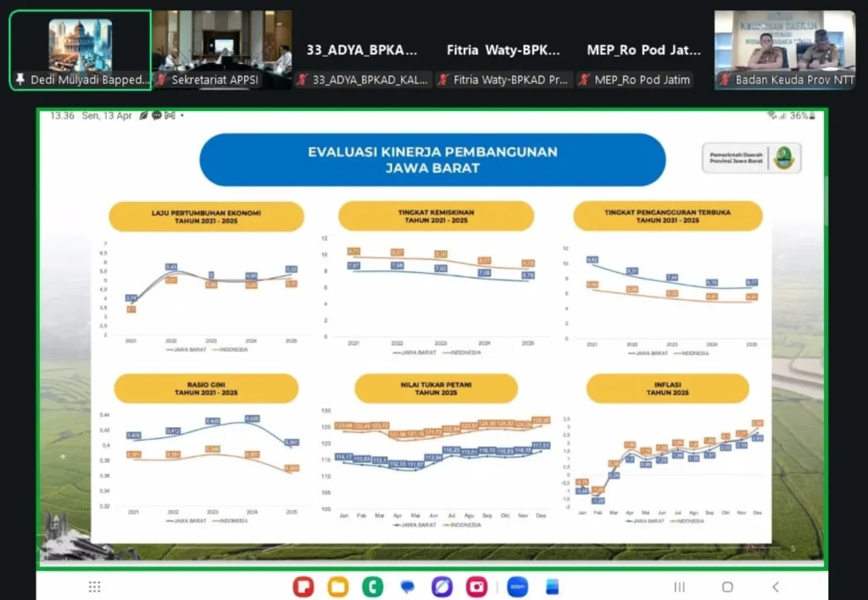868x600 pixels.
Task: Select the MEP_Ro Pod Jatim participant tile
Action: [644, 50]
